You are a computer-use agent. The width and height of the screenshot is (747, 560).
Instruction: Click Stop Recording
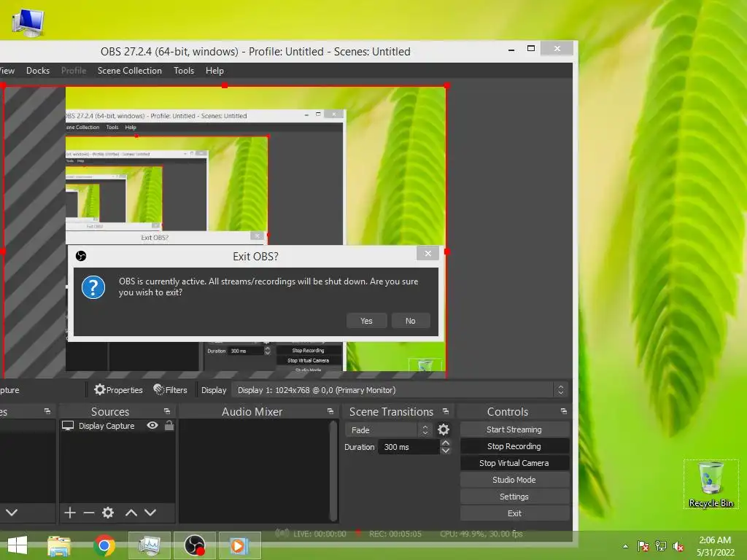tap(514, 446)
